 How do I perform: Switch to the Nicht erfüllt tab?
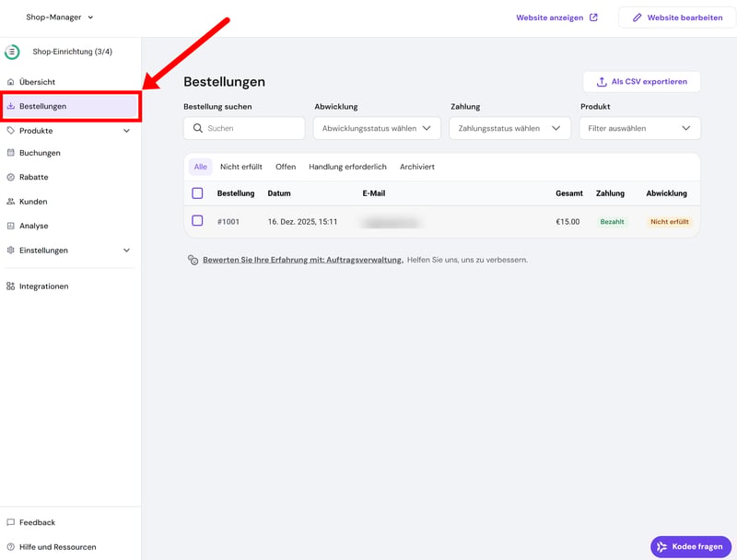(241, 167)
